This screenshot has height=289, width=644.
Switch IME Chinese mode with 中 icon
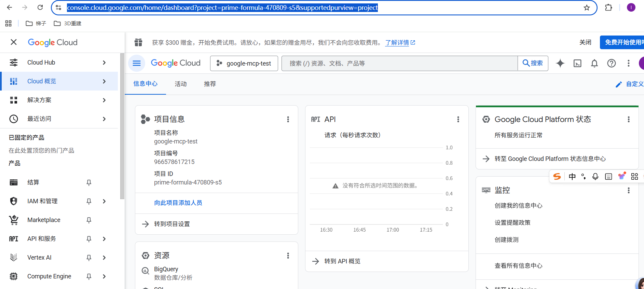[x=572, y=176]
